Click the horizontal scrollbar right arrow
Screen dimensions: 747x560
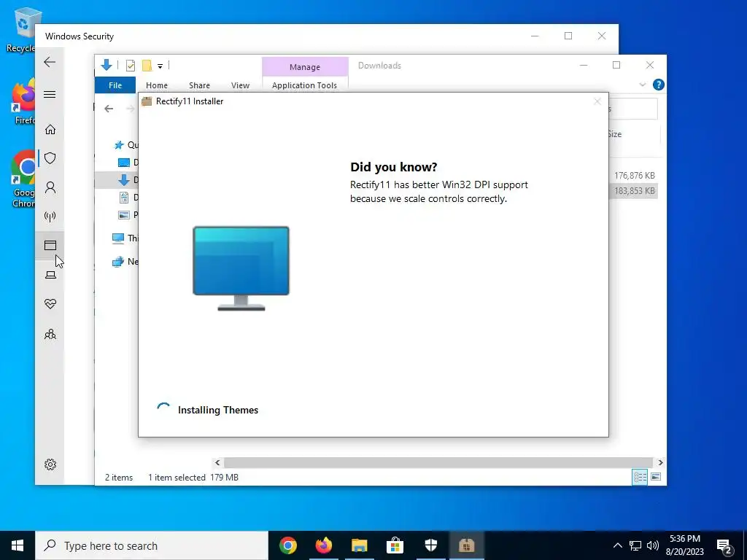(x=660, y=462)
